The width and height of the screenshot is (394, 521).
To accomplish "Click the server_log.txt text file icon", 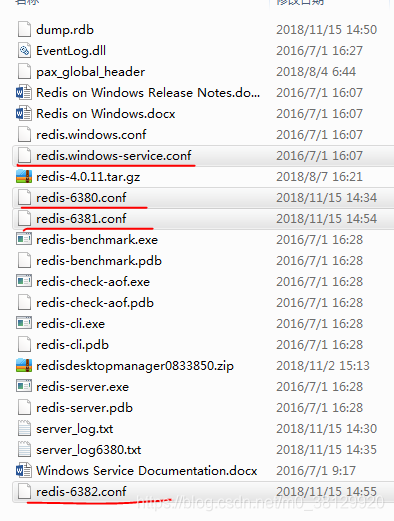I will tap(24, 429).
